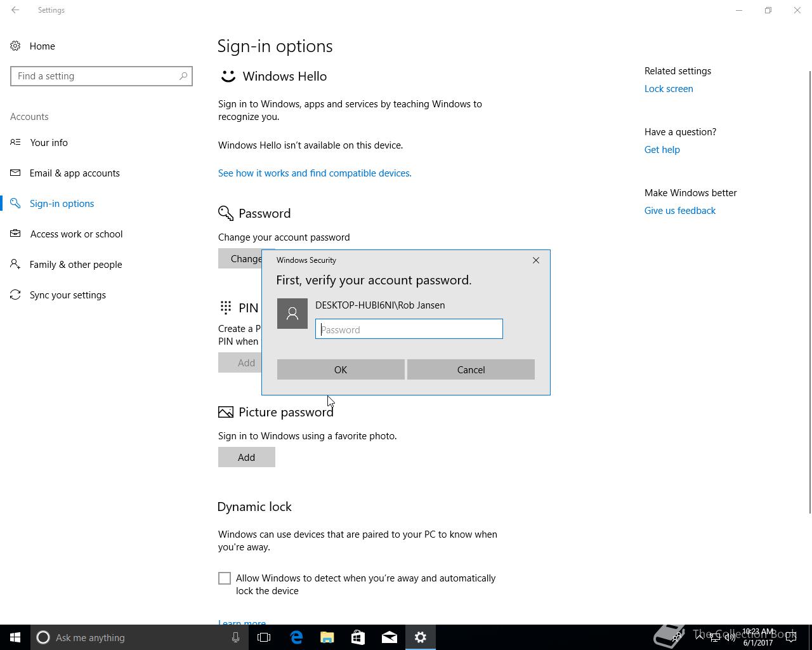Image resolution: width=812 pixels, height=650 pixels.
Task: Select Sign-in options in the sidebar
Action: (x=62, y=204)
